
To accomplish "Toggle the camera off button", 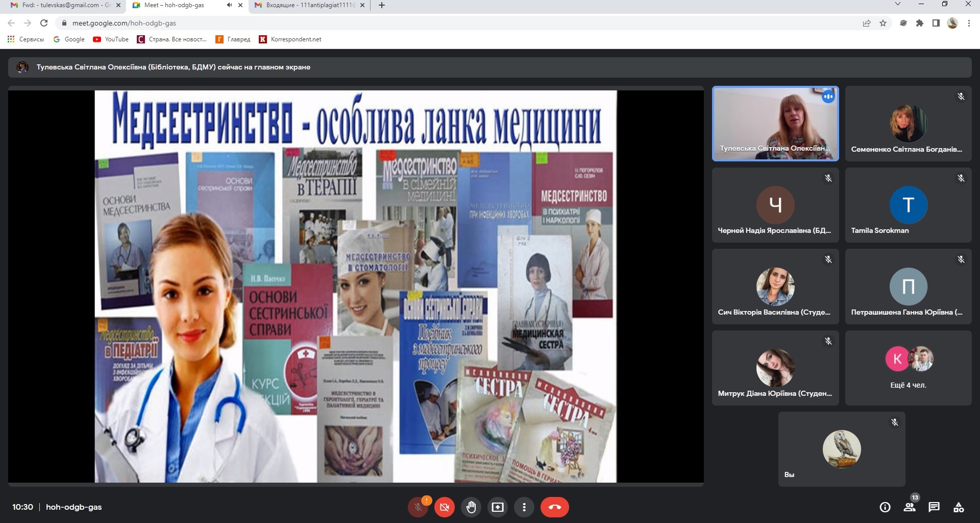I will pyautogui.click(x=444, y=507).
